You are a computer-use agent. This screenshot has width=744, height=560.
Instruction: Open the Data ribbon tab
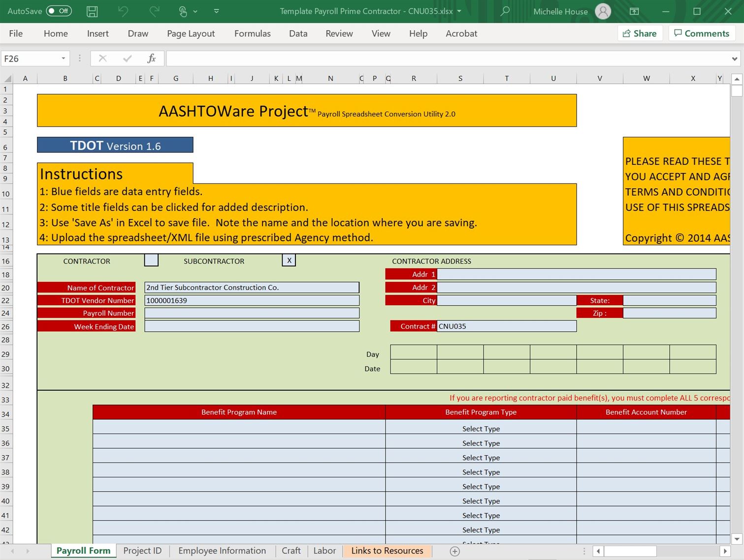298,33
